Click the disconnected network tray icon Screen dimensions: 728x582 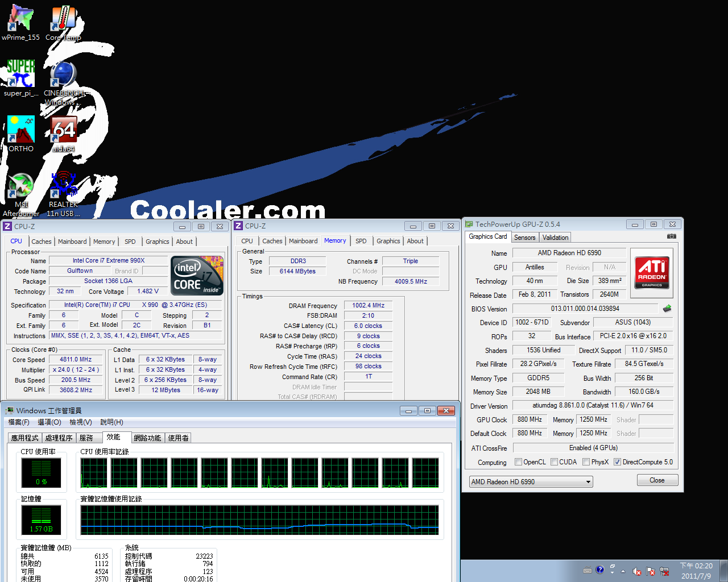coord(664,571)
